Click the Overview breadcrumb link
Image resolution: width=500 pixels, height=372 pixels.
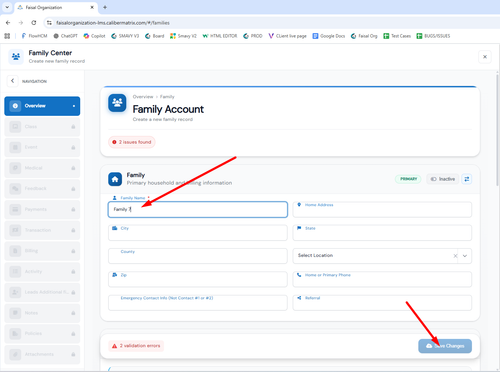click(x=143, y=97)
